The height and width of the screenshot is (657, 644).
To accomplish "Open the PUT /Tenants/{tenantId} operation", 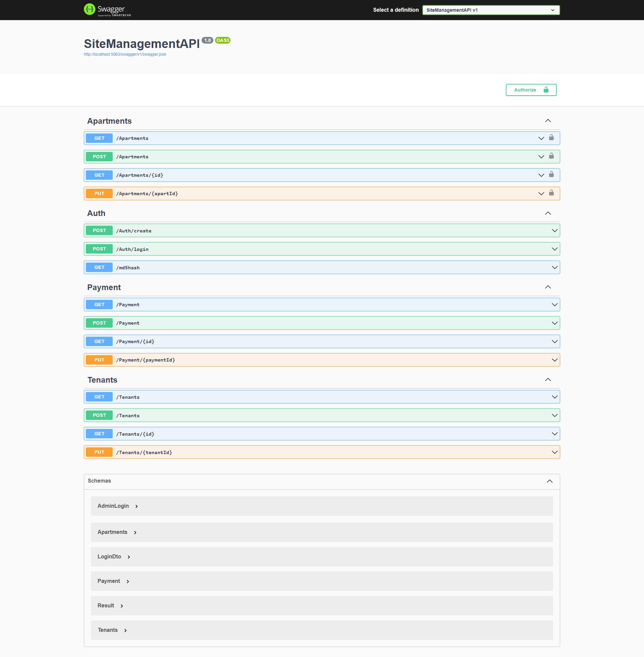I will [144, 453].
